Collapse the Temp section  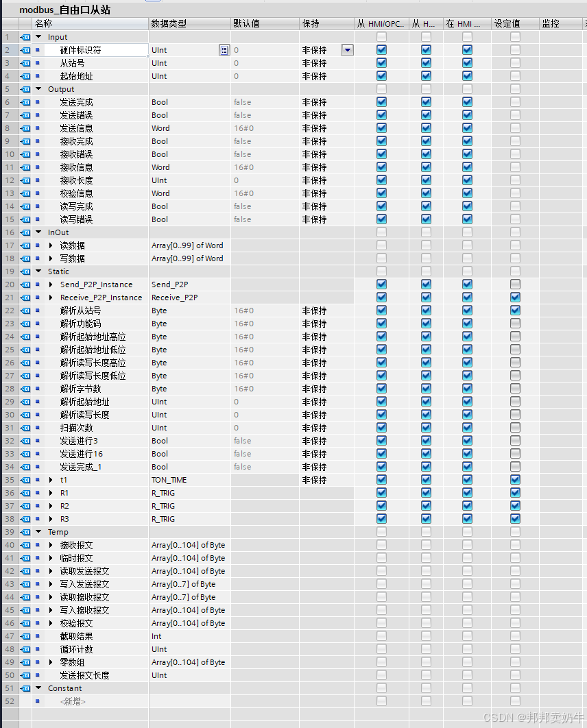[x=38, y=532]
